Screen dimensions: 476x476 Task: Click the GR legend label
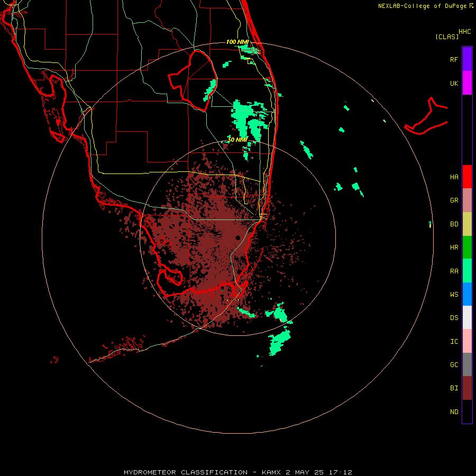(x=454, y=200)
